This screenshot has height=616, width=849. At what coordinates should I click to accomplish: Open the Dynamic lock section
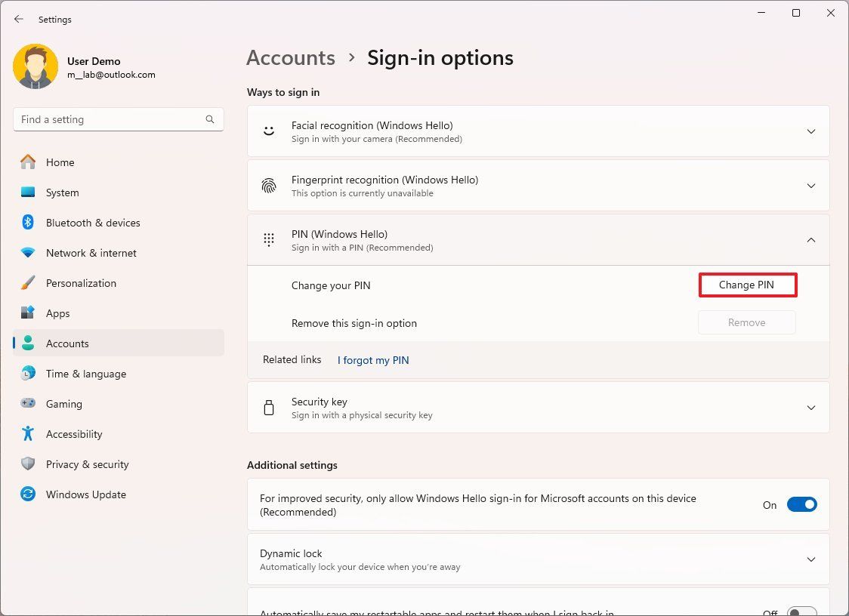click(x=810, y=559)
